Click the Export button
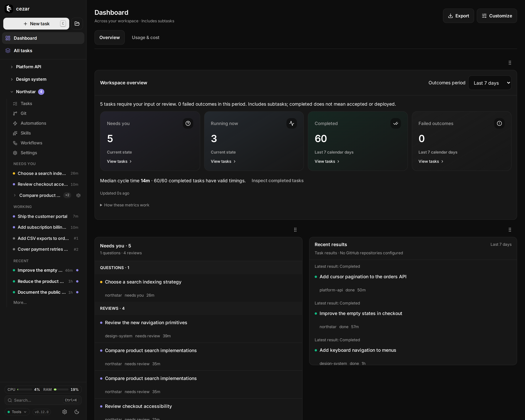This screenshot has width=525, height=420. point(459,16)
